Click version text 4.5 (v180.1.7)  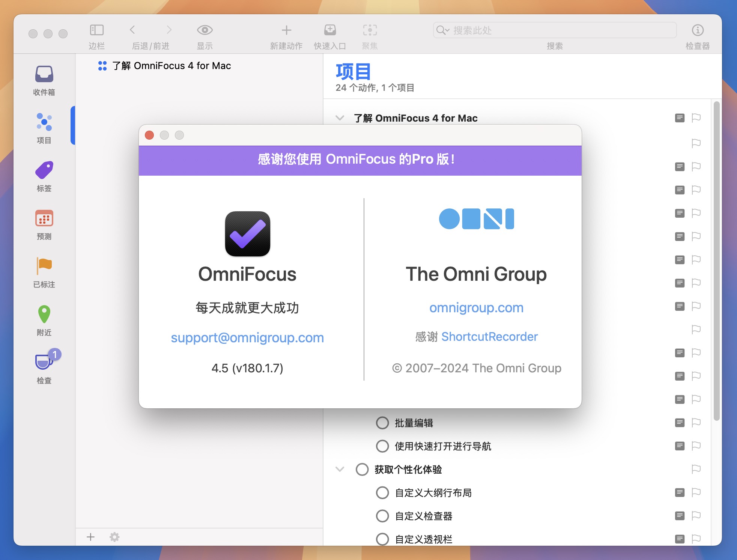point(247,368)
